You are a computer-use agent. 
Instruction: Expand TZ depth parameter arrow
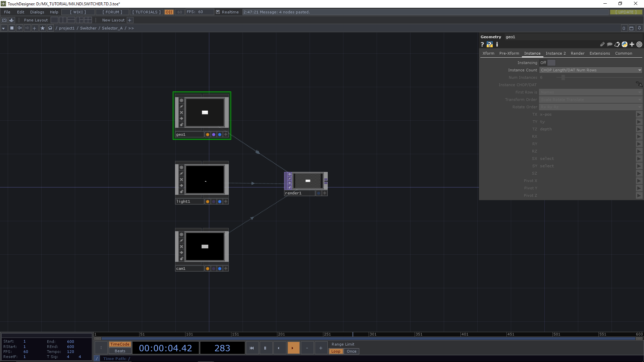[639, 129]
